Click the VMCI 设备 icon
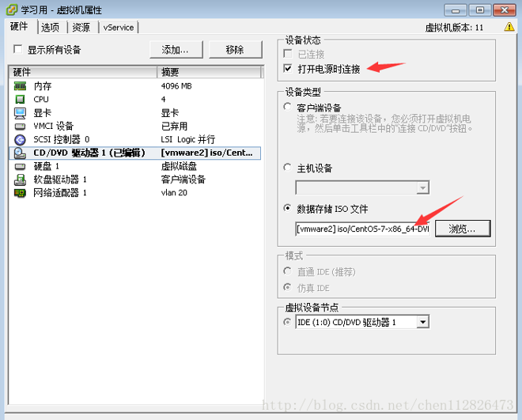Image resolution: width=522 pixels, height=420 pixels. 20,127
